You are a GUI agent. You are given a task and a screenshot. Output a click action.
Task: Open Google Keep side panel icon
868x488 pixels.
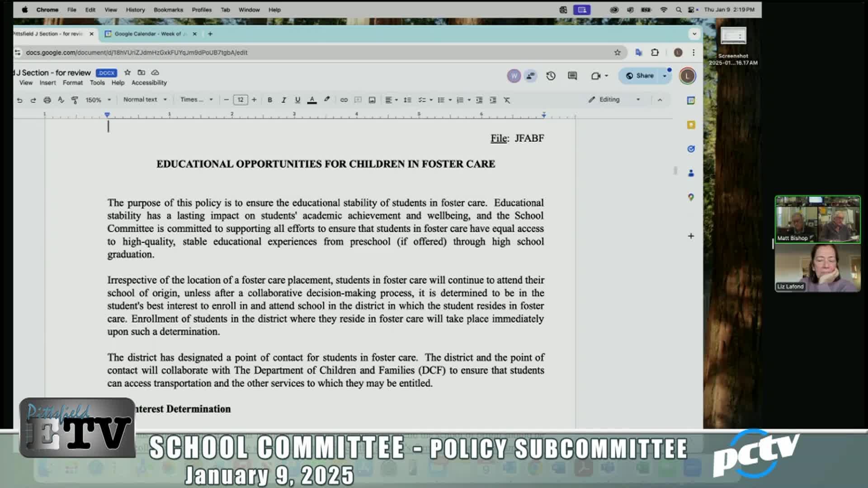[x=691, y=125]
